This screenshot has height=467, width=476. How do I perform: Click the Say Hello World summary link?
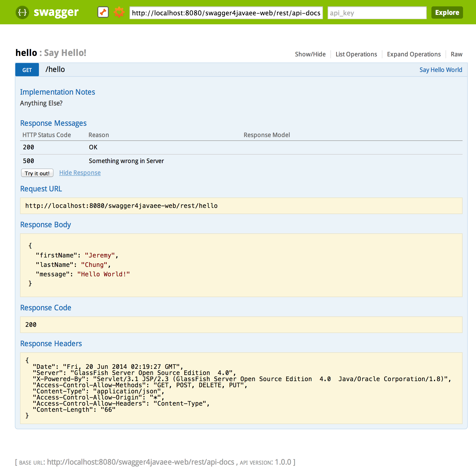point(441,70)
